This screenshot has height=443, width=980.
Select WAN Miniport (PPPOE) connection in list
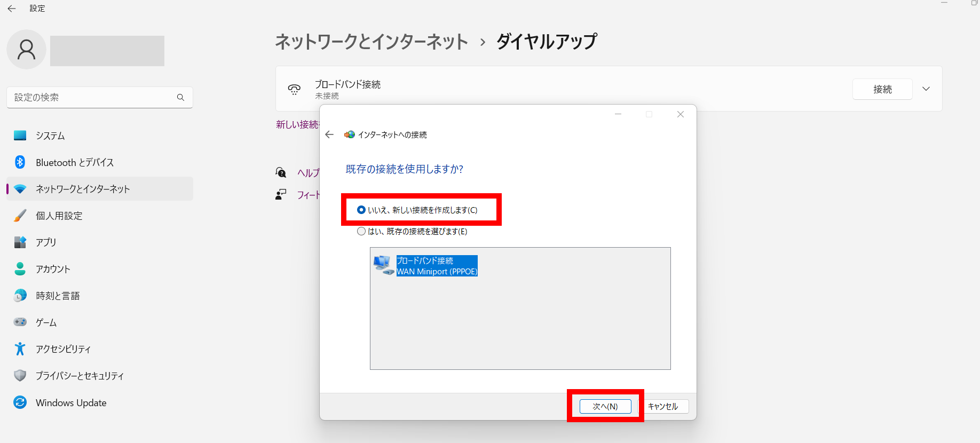click(436, 266)
